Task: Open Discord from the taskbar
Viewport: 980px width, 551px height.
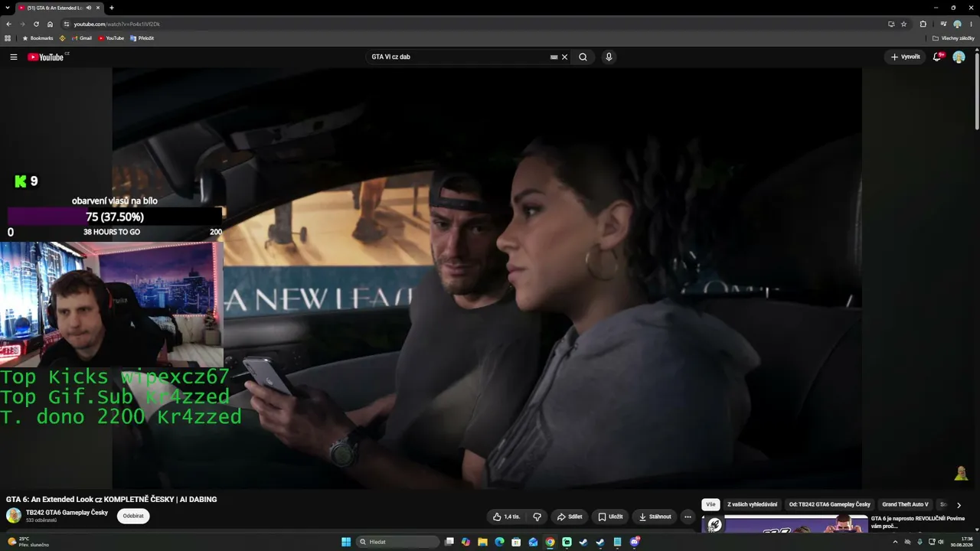Action: tap(634, 542)
